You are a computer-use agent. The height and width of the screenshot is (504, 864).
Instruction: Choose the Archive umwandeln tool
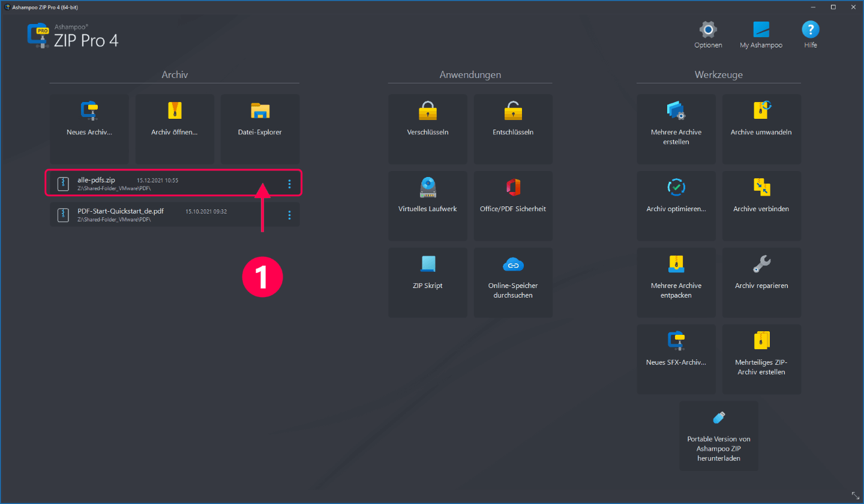coord(761,129)
